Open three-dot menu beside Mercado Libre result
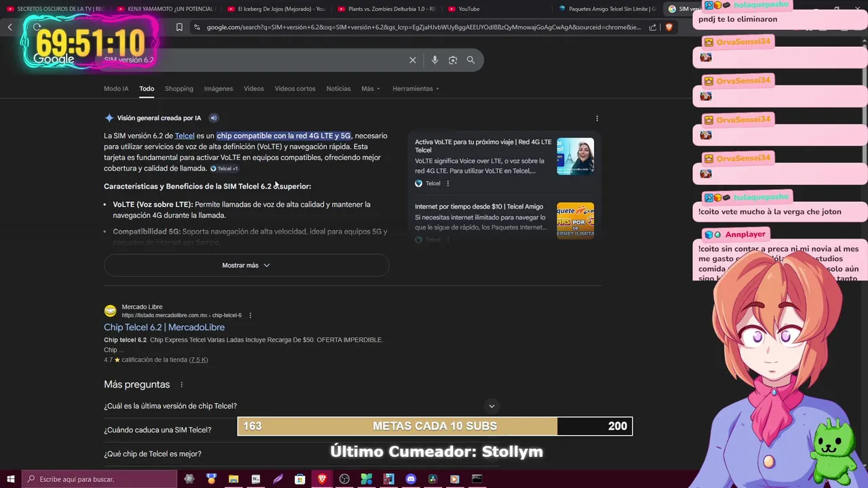Viewport: 868px width, 488px height. [250, 315]
